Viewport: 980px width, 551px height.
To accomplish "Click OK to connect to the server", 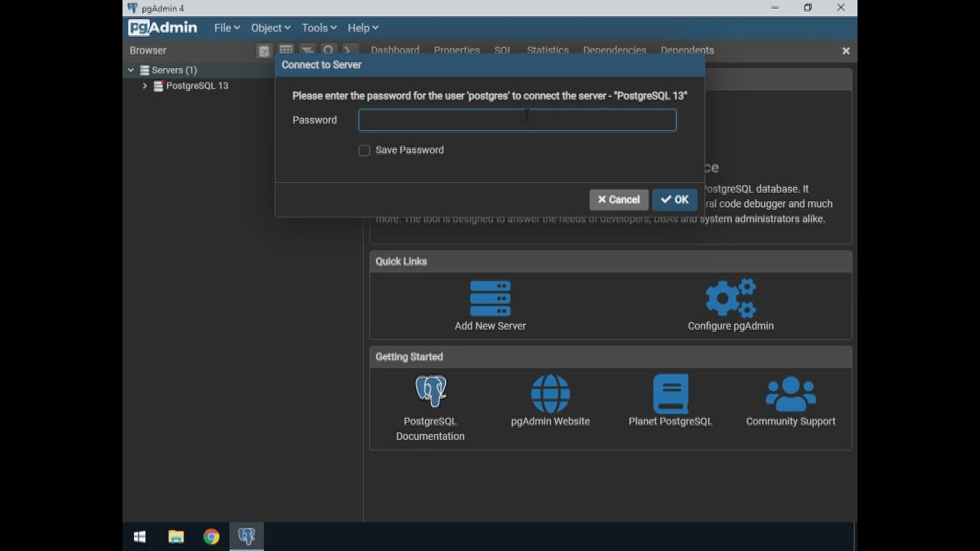I will 675,200.
